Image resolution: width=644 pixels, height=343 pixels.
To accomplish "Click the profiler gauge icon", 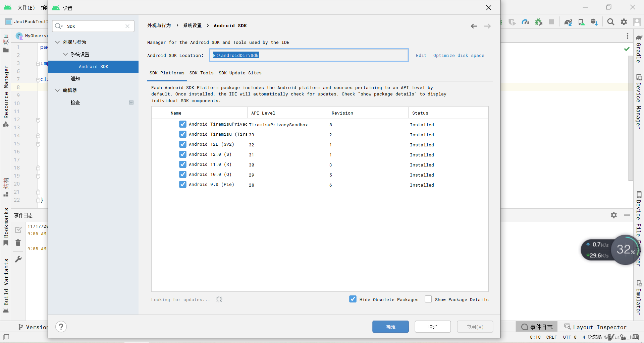I will point(525,22).
